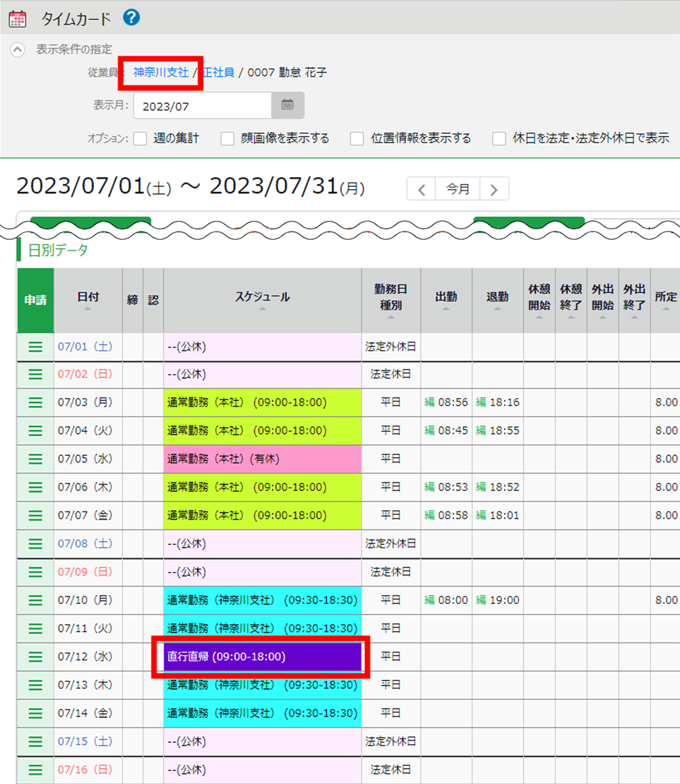
Task: Go to next month with right chevron
Action: pos(494,189)
